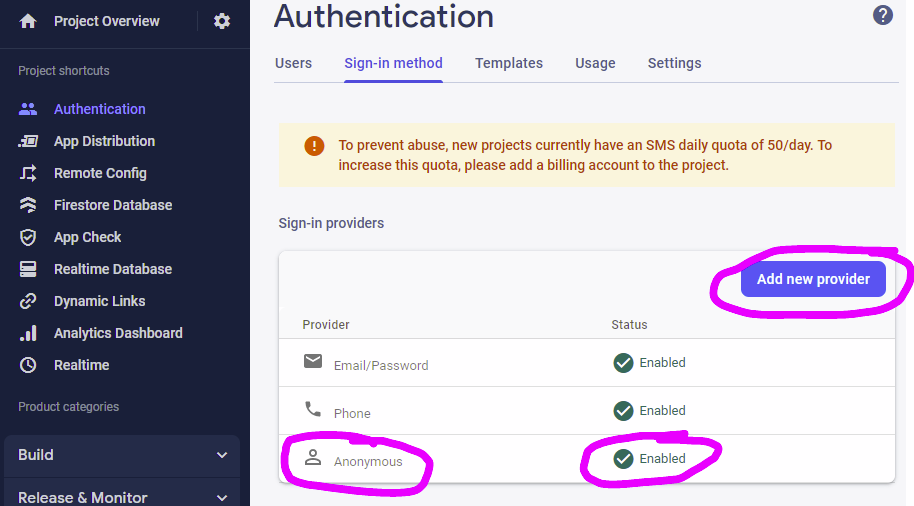Click the SMS daily quota warning text
This screenshot has height=506, width=914.
click(585, 155)
